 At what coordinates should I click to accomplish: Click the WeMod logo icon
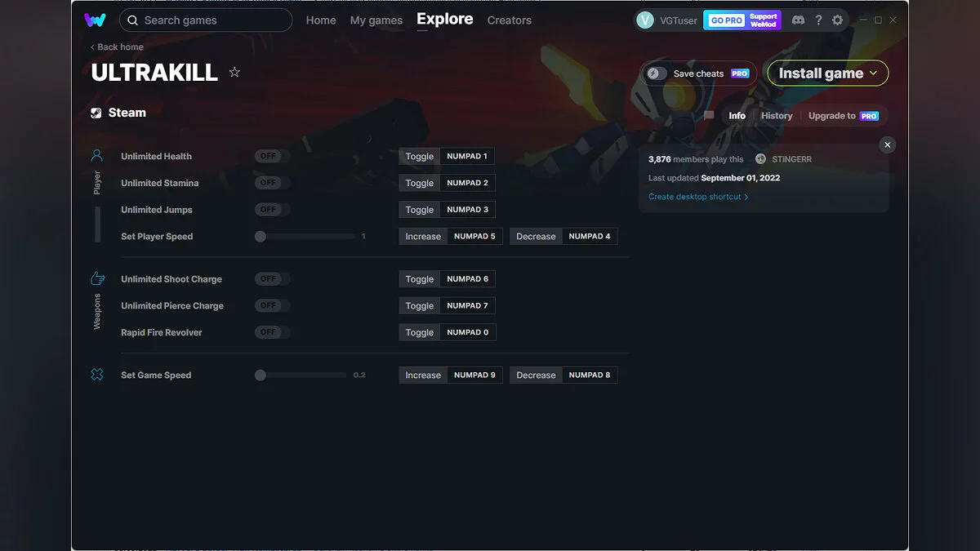95,20
